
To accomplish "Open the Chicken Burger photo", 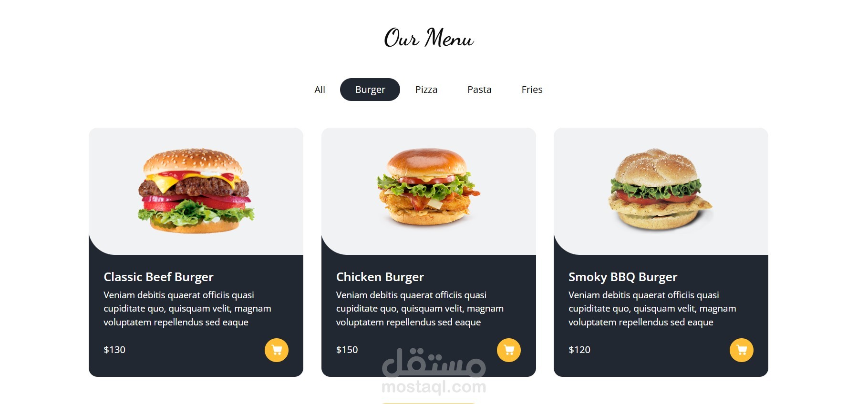I will pyautogui.click(x=428, y=186).
